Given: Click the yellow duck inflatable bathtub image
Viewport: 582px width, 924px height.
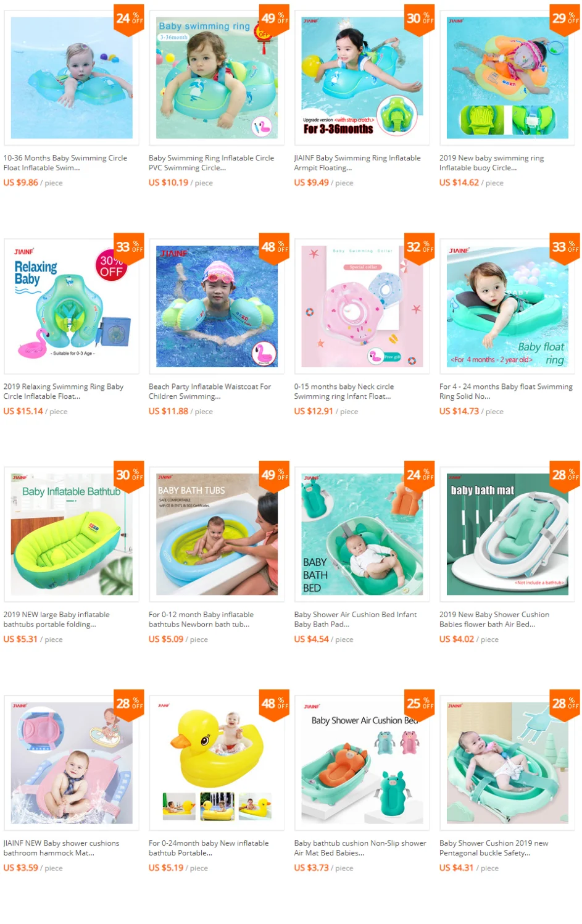Looking at the screenshot, I should (x=217, y=763).
